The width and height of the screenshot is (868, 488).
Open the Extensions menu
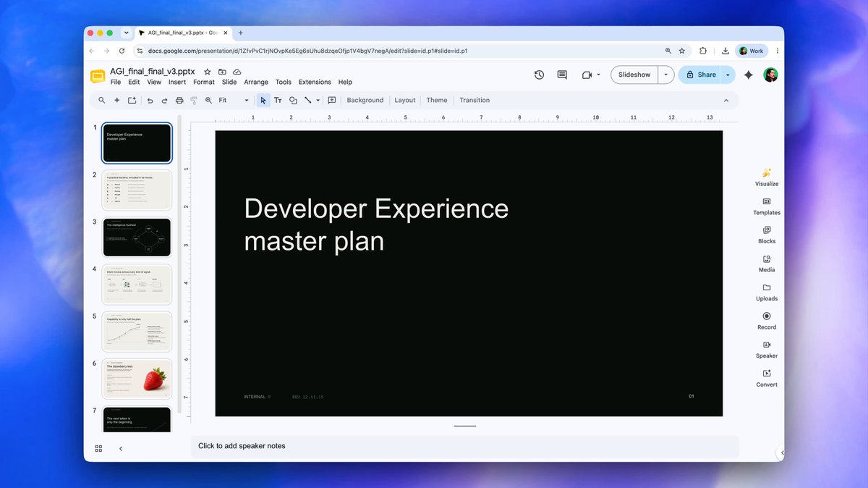click(315, 82)
